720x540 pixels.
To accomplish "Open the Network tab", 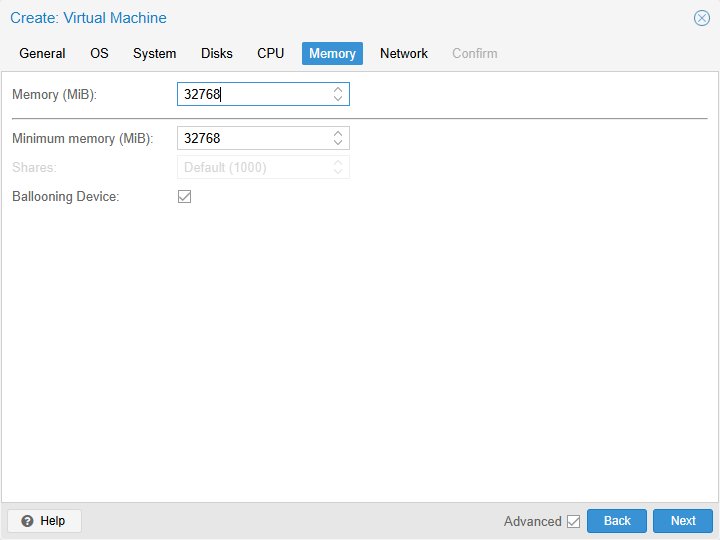I will click(403, 54).
